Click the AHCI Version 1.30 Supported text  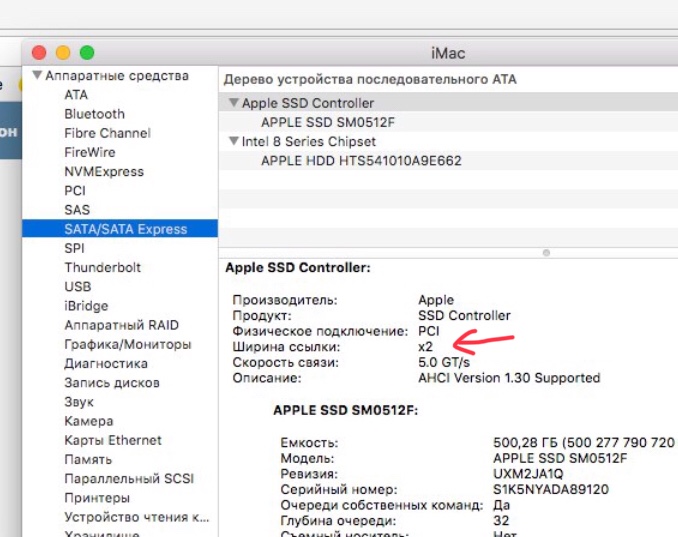pyautogui.click(x=509, y=378)
